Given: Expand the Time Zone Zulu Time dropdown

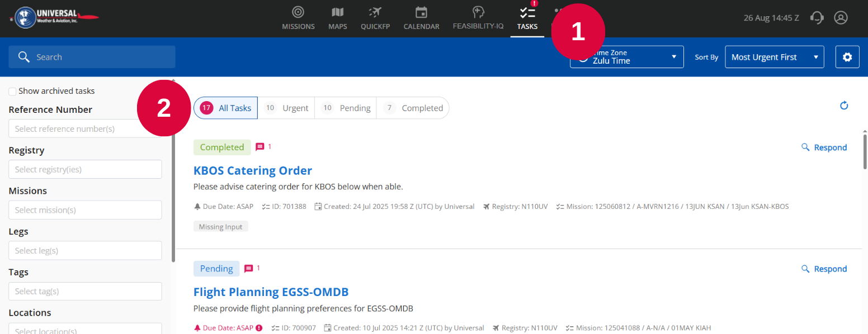Looking at the screenshot, I should point(627,57).
